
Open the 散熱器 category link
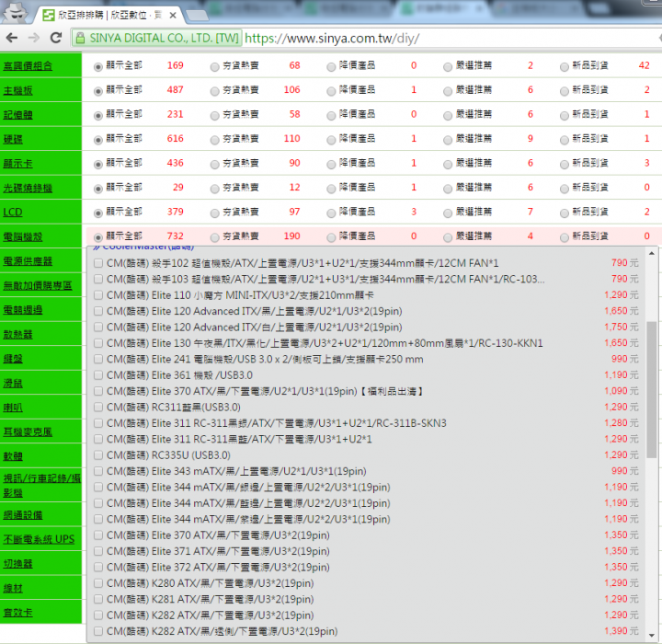(17, 335)
